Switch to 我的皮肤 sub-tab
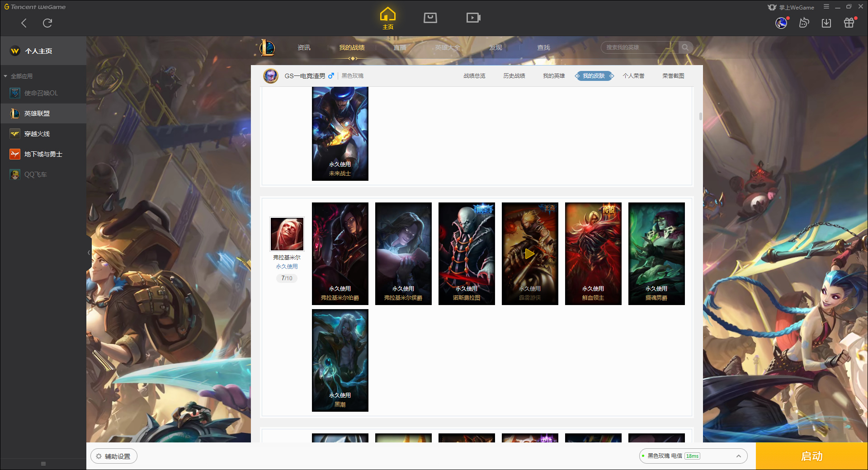This screenshot has width=868, height=470. [x=594, y=76]
